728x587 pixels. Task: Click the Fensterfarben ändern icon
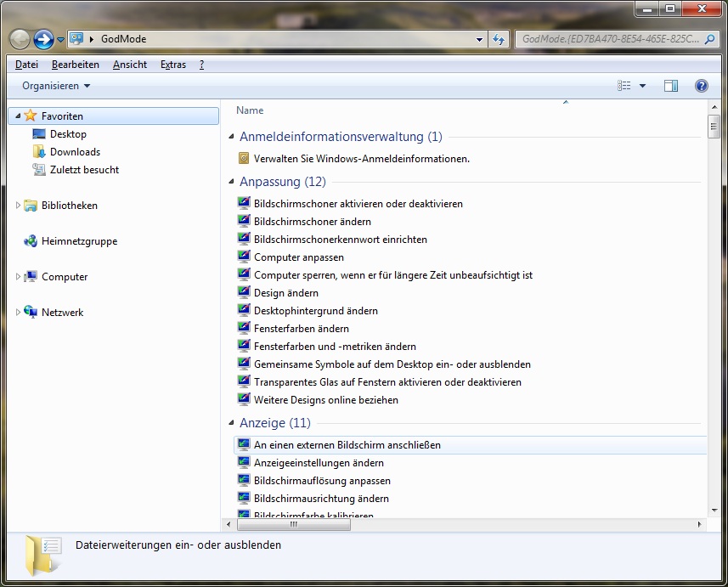(x=244, y=328)
